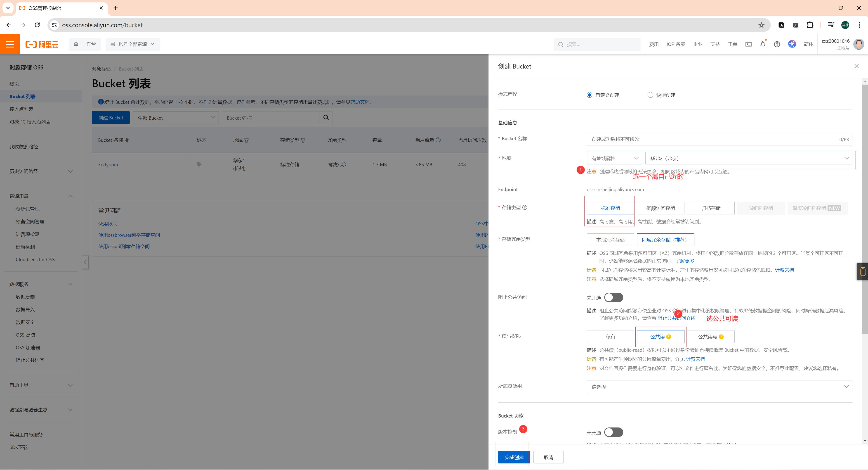
Task: Expand 数据湖与数仓生态 section
Action: point(71,410)
